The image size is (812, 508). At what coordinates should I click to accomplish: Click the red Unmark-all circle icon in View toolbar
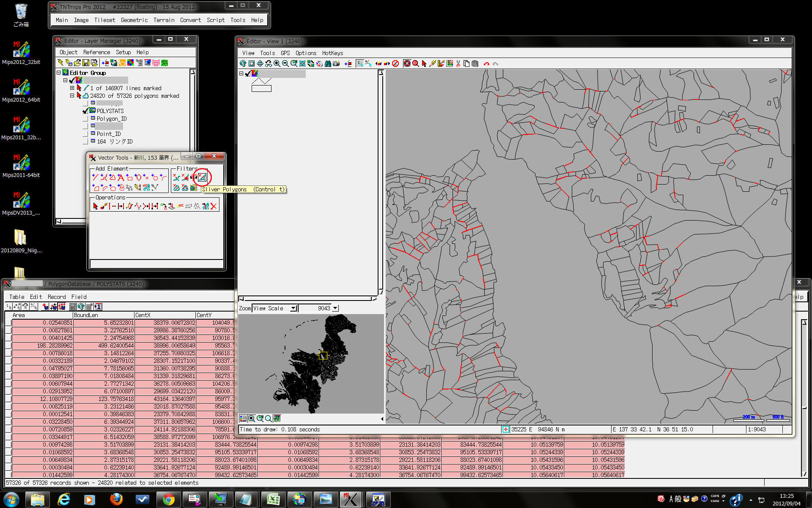point(395,63)
